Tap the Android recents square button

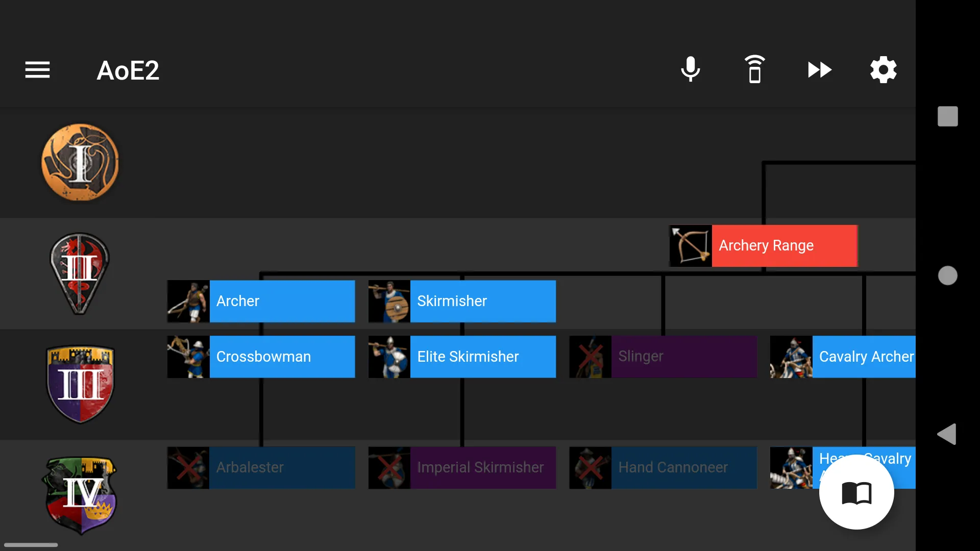tap(948, 116)
